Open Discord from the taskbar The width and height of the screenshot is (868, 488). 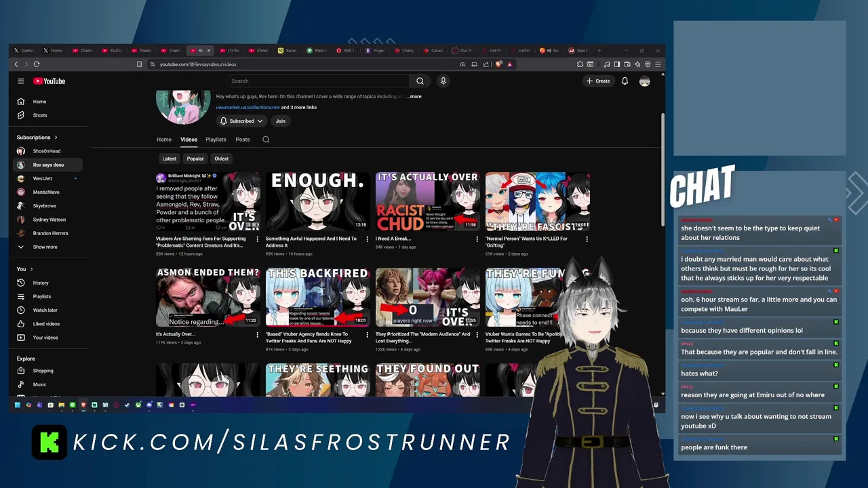(x=149, y=405)
